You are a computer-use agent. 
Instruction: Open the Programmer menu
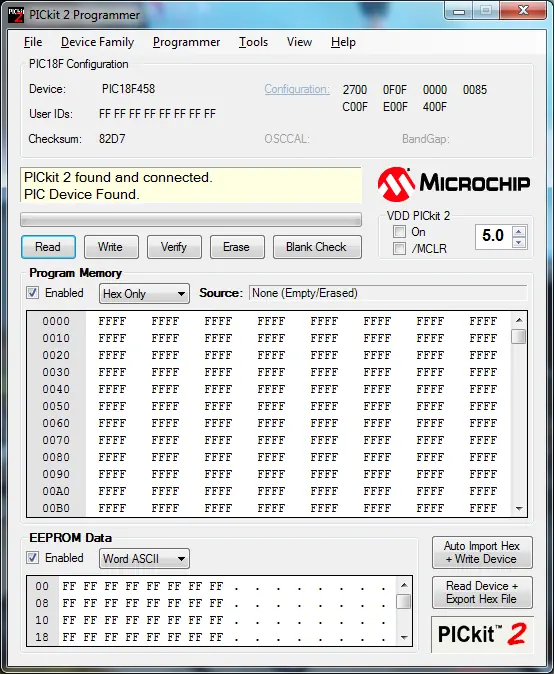click(x=186, y=42)
